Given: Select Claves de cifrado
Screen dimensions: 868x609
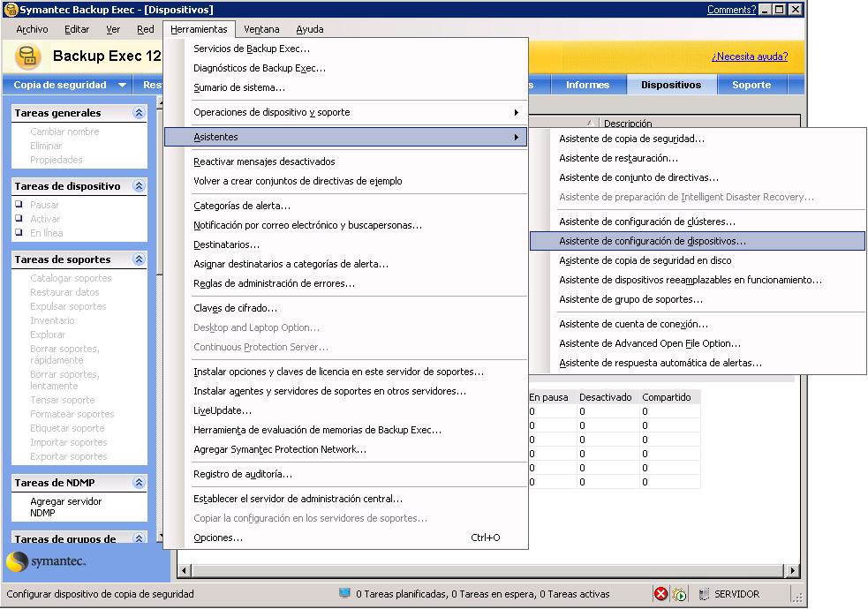Looking at the screenshot, I should point(345,308).
